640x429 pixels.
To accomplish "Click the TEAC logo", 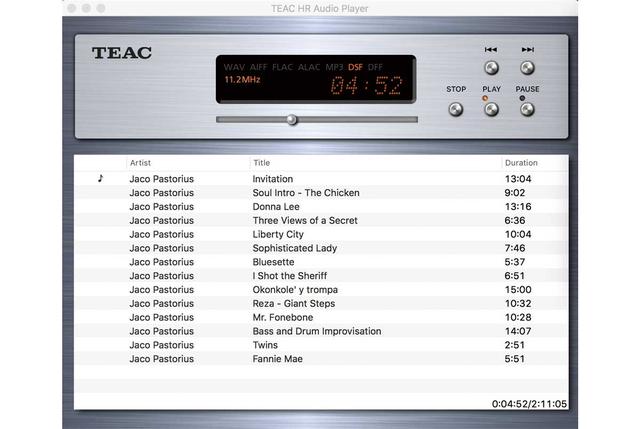I will (122, 53).
